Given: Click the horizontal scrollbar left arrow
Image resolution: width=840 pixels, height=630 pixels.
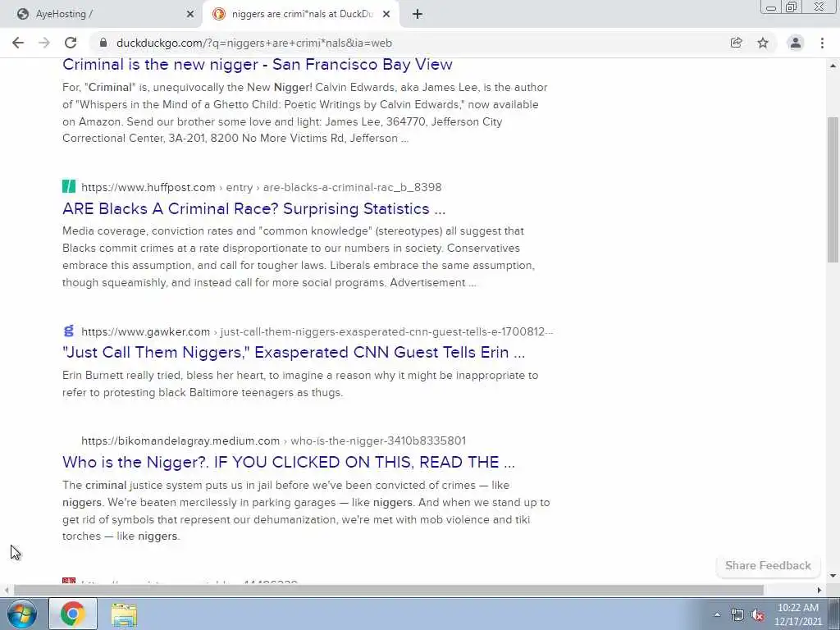Looking at the screenshot, I should click(6, 591).
